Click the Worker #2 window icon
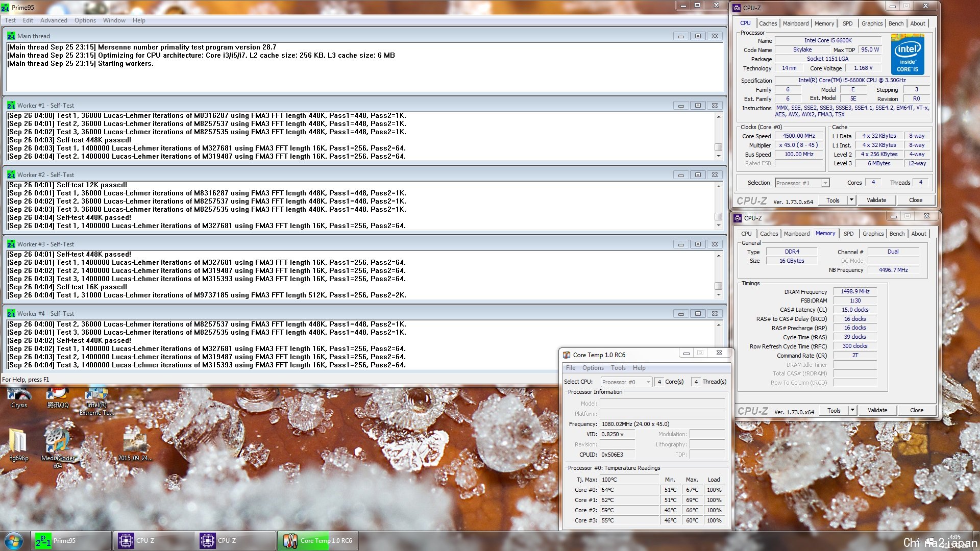Screen dimensions: 980x551 [11, 175]
